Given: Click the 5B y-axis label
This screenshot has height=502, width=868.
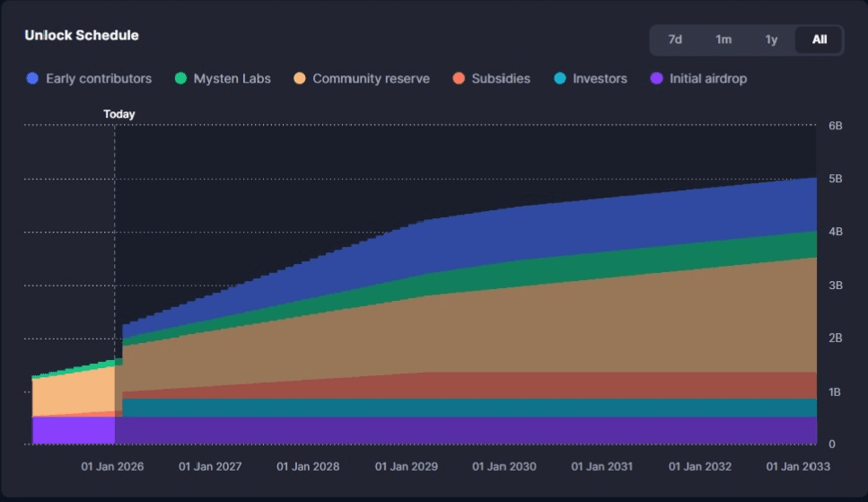Looking at the screenshot, I should (x=836, y=179).
